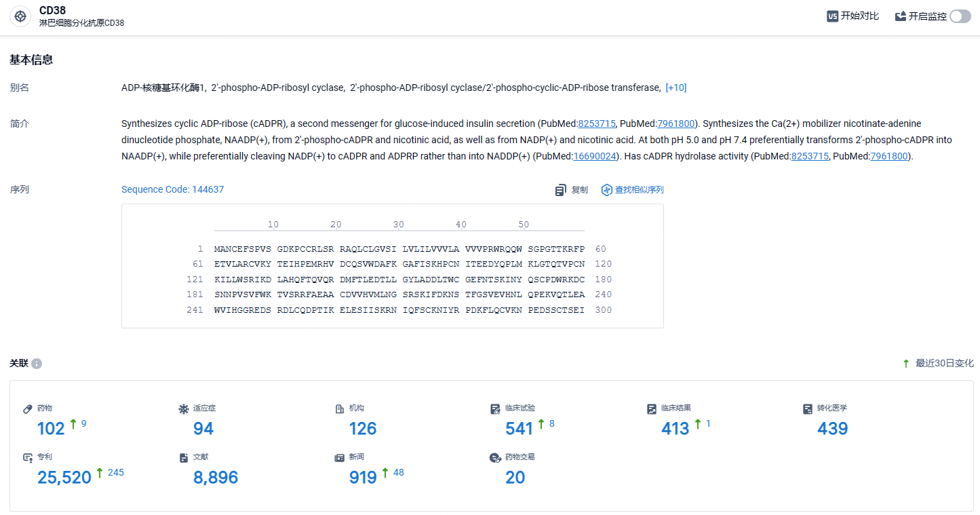Image resolution: width=980 pixels, height=515 pixels.
Task: Open the 药物 count of 102
Action: [51, 428]
